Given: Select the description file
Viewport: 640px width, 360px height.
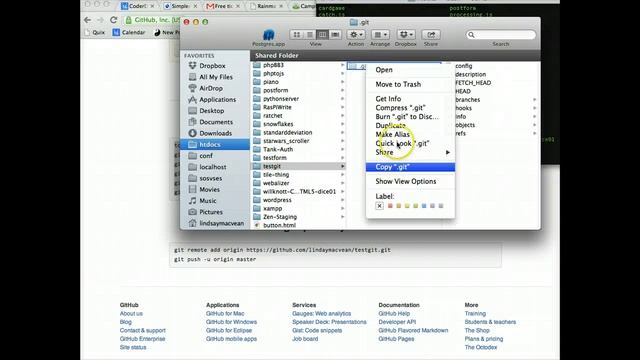Looking at the screenshot, I should [471, 74].
